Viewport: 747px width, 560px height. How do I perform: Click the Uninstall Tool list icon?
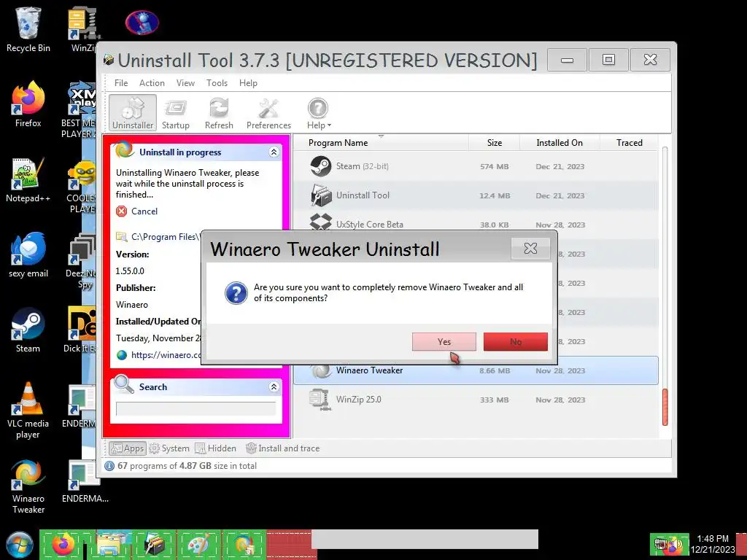pyautogui.click(x=321, y=195)
